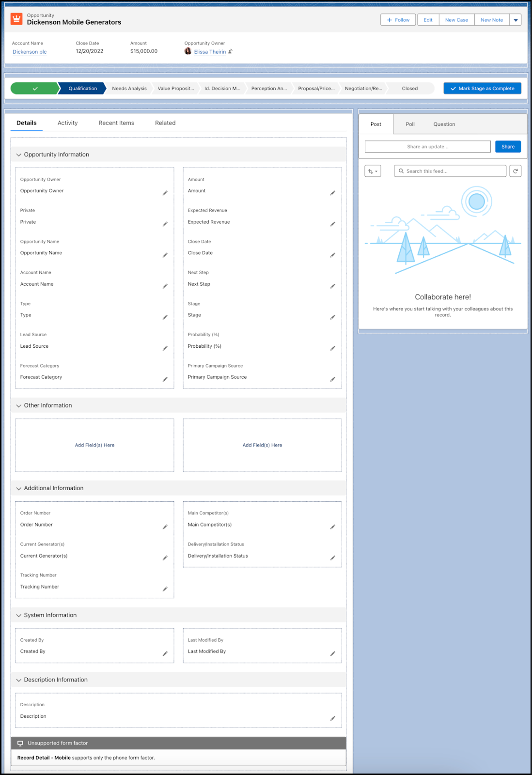Open the Dickenson plc account link

coord(30,52)
